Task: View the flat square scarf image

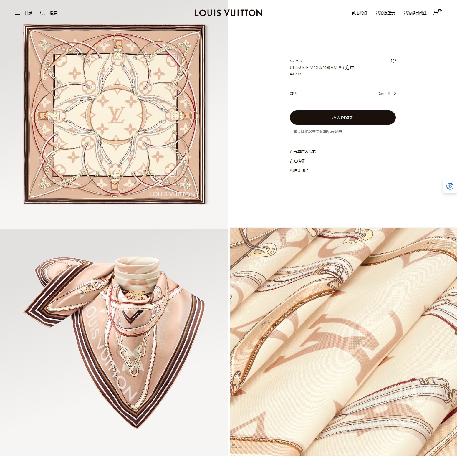Action: click(x=114, y=114)
